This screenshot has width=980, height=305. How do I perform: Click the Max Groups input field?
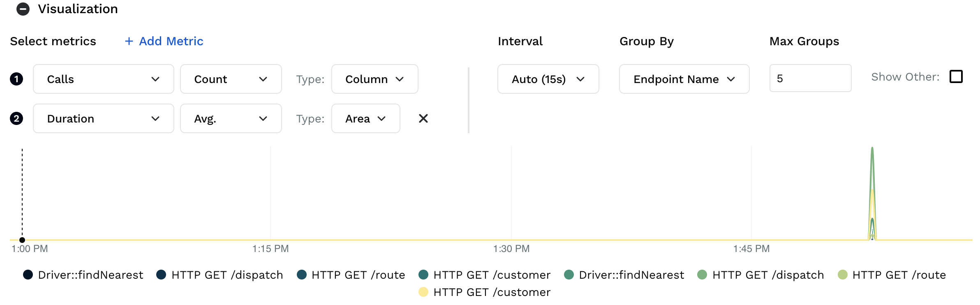coord(810,78)
